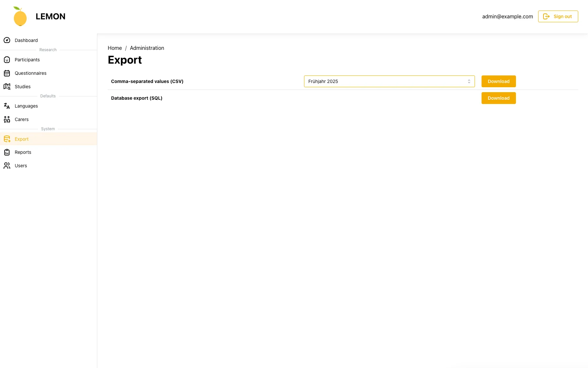This screenshot has width=588, height=368.
Task: Click the dropdown stepper chevrons
Action: pos(469,81)
